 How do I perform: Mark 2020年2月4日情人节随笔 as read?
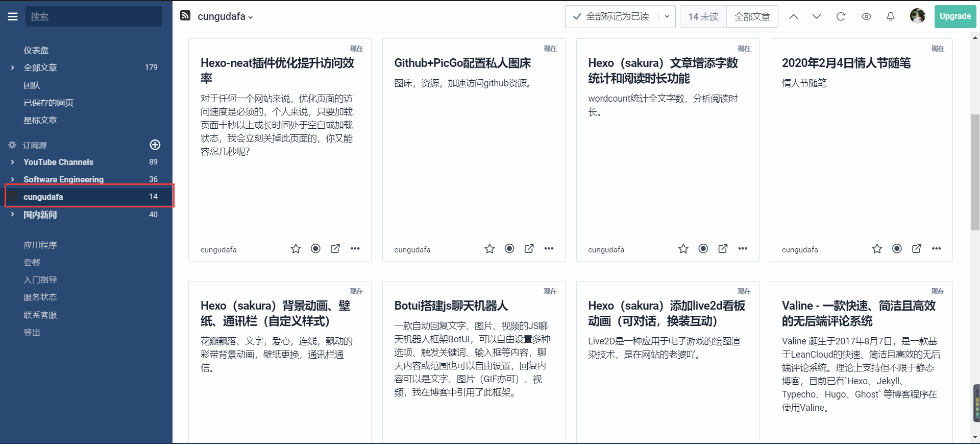coord(897,248)
